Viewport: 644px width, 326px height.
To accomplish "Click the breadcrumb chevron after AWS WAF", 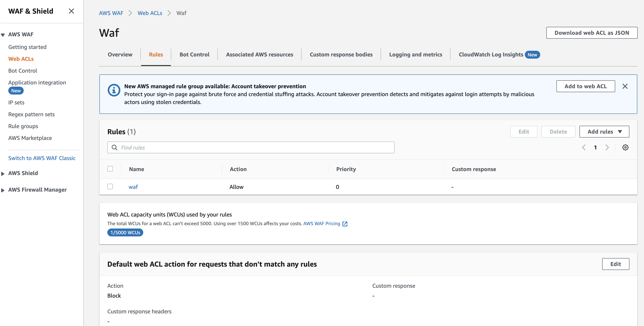I will 130,13.
